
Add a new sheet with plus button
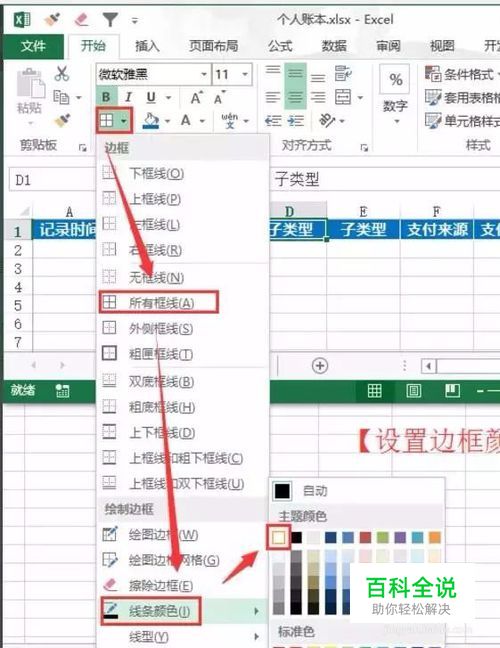click(320, 366)
